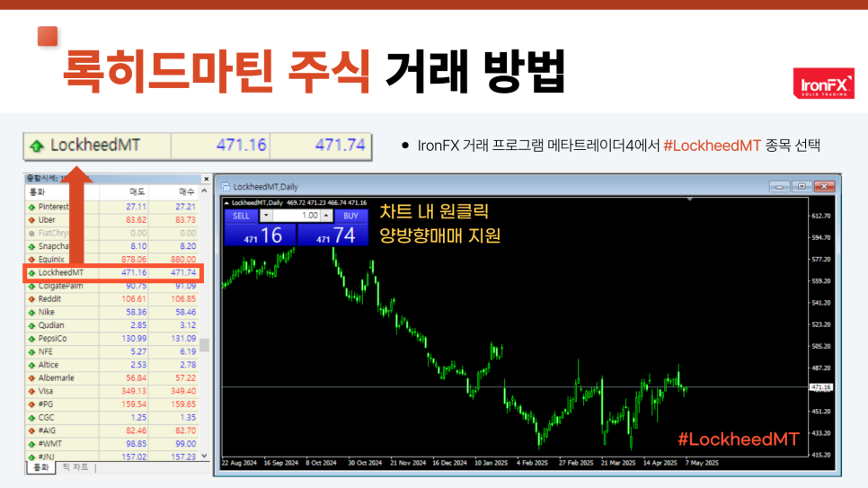Select the NFE symbol row

point(111,351)
